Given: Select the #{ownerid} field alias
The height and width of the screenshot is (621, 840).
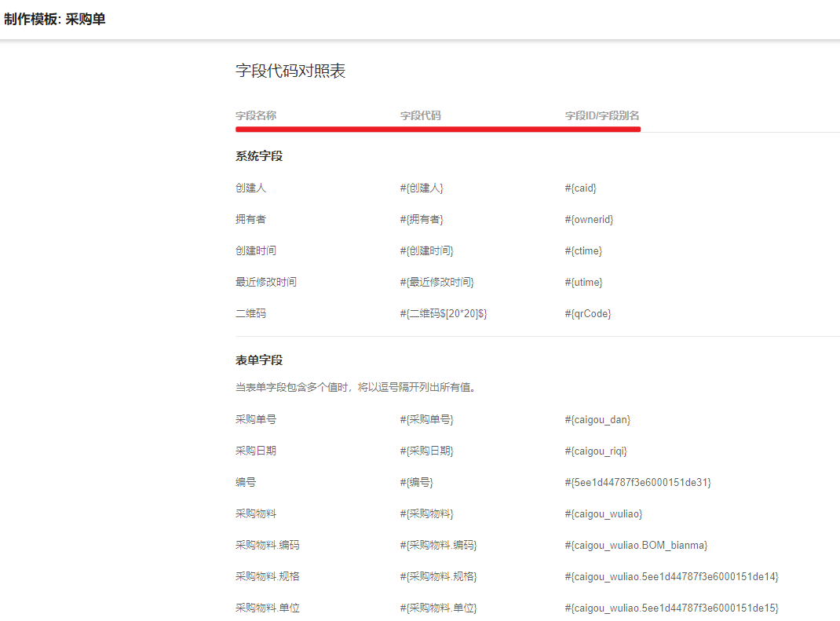Looking at the screenshot, I should tap(589, 220).
